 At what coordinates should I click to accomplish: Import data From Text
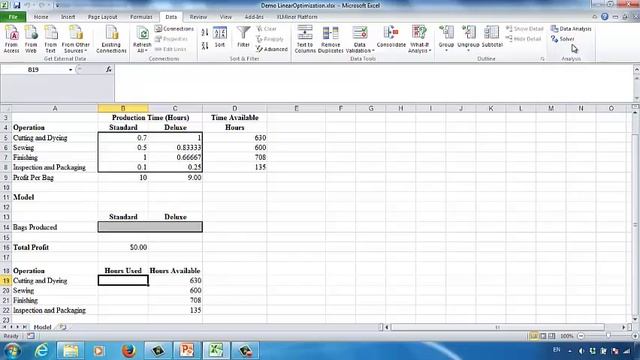51,39
